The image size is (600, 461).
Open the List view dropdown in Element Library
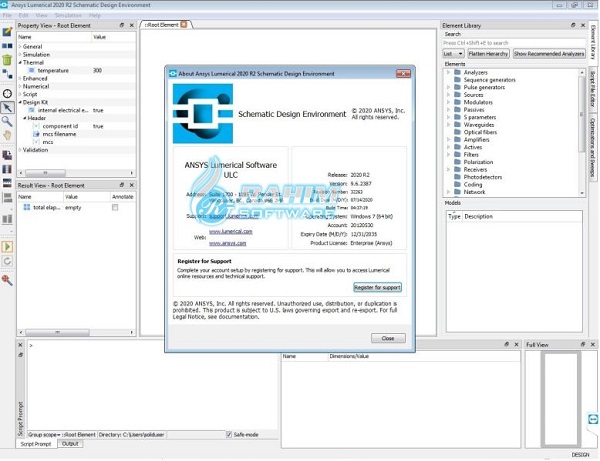point(453,54)
